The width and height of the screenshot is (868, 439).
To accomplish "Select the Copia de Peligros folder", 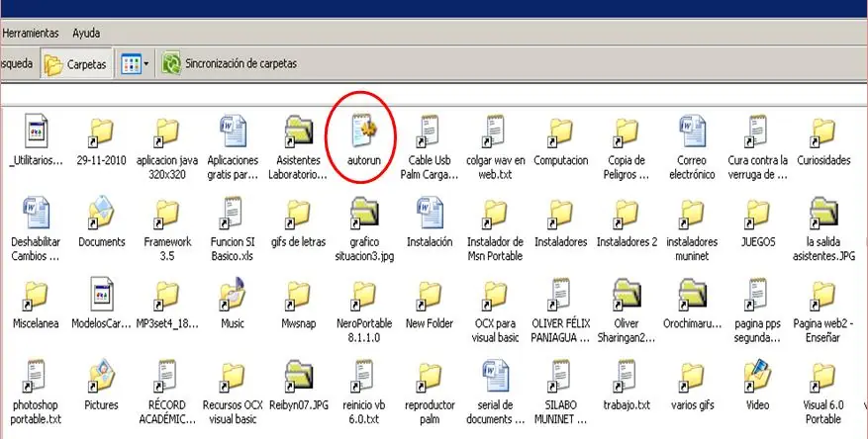I will 627,132.
